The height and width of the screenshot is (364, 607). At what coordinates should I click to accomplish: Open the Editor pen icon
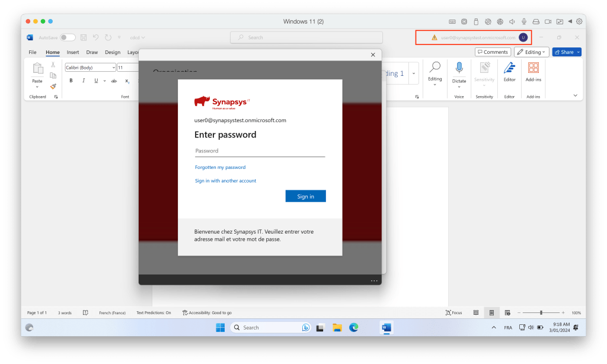(509, 68)
